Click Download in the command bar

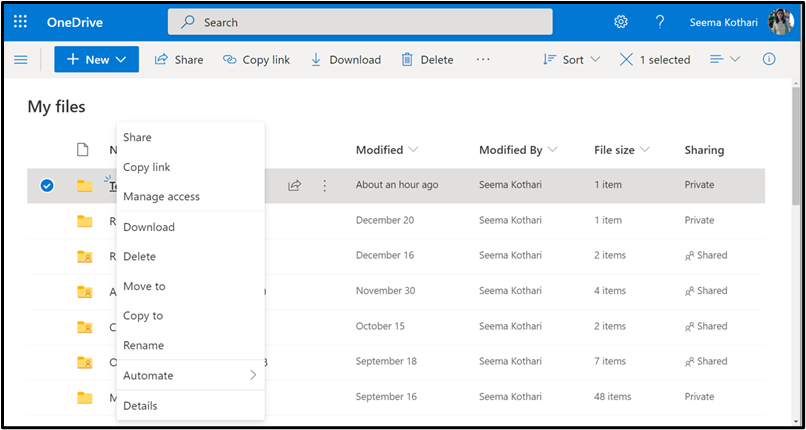coord(345,60)
